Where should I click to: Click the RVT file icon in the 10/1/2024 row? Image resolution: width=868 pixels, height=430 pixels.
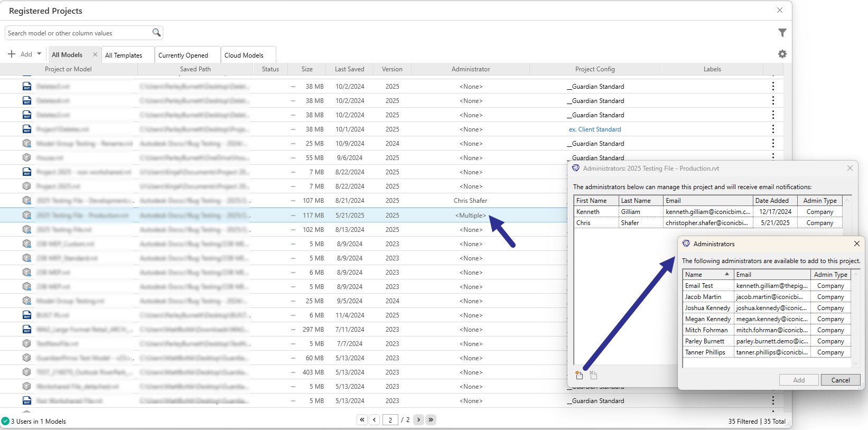point(27,129)
